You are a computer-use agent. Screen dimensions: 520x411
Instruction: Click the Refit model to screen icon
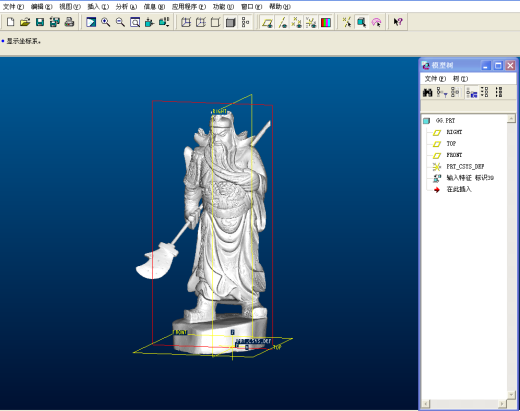[135, 22]
